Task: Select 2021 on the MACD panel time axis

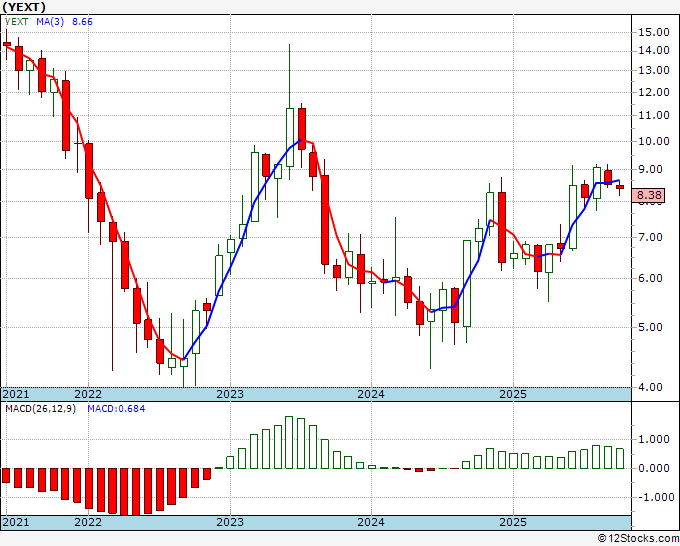Action: [16, 522]
